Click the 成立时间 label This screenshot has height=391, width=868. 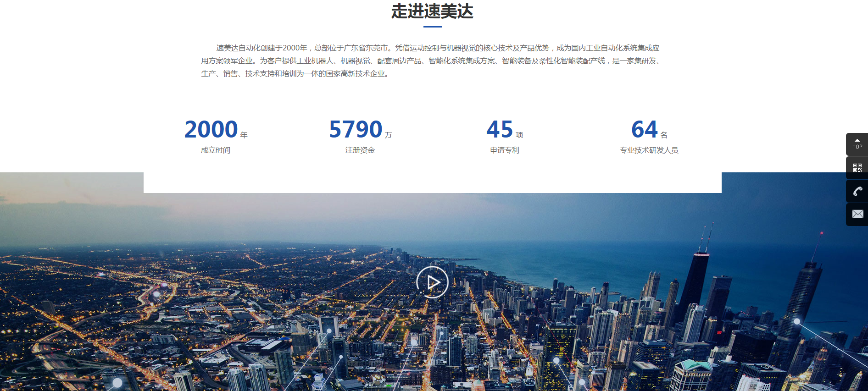[x=216, y=150]
